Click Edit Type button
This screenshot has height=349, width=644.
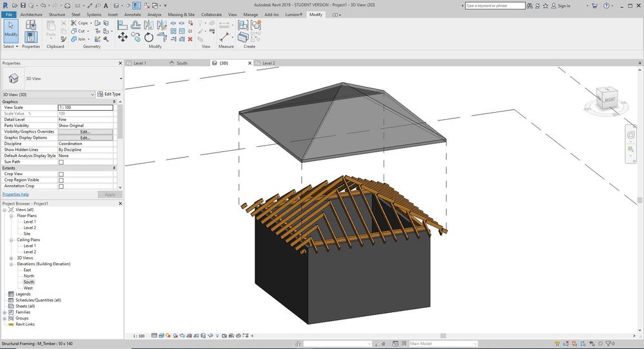(x=109, y=94)
